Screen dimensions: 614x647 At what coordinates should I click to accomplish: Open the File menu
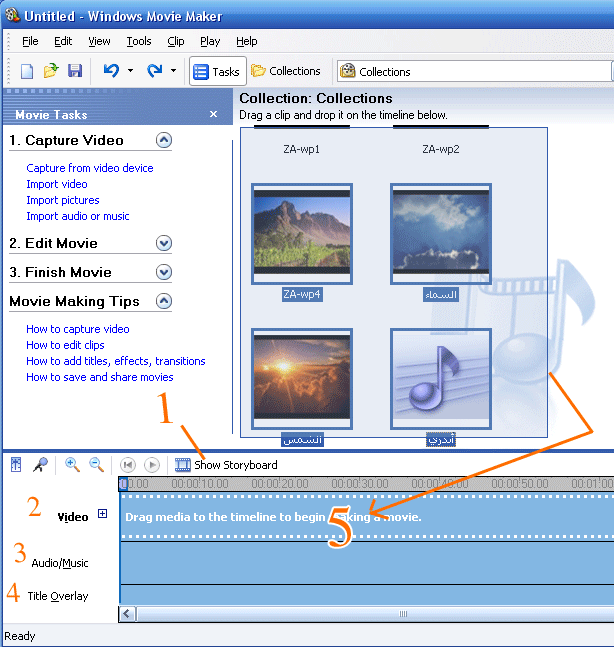point(30,41)
